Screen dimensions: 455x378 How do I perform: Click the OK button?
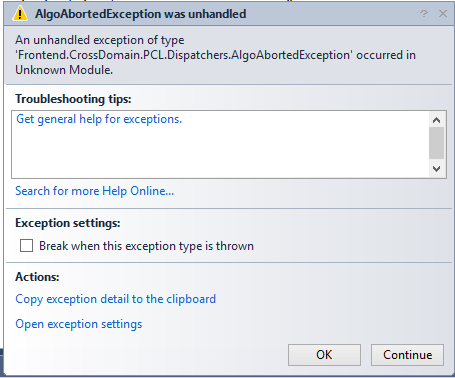(324, 355)
